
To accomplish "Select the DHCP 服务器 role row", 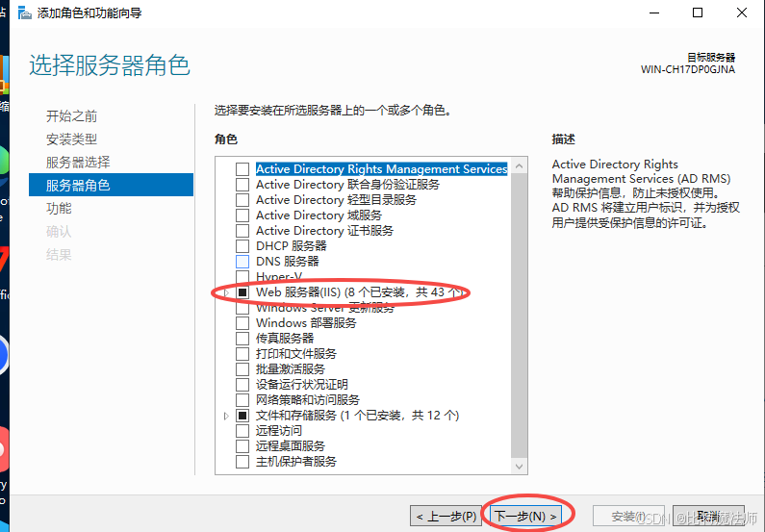I will pos(292,246).
